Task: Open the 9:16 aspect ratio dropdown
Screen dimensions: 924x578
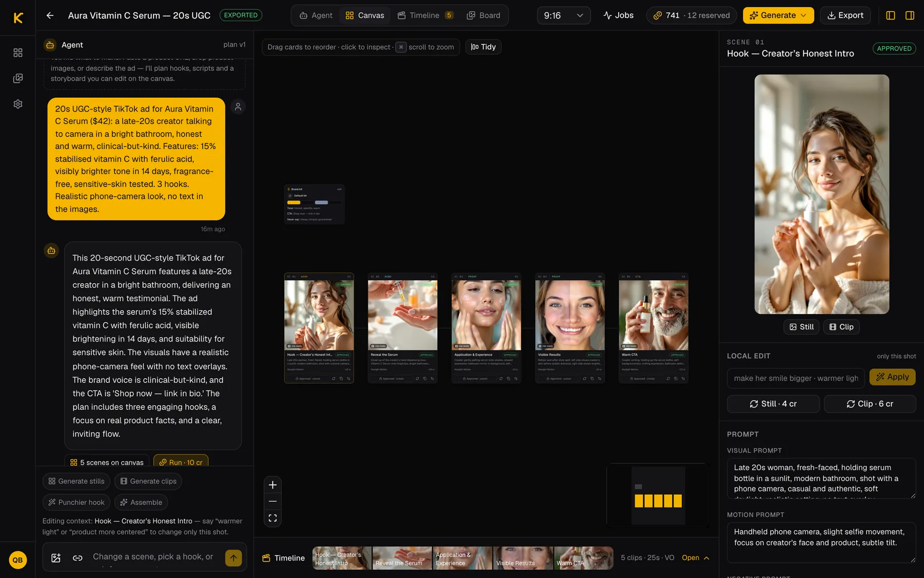Action: [564, 15]
